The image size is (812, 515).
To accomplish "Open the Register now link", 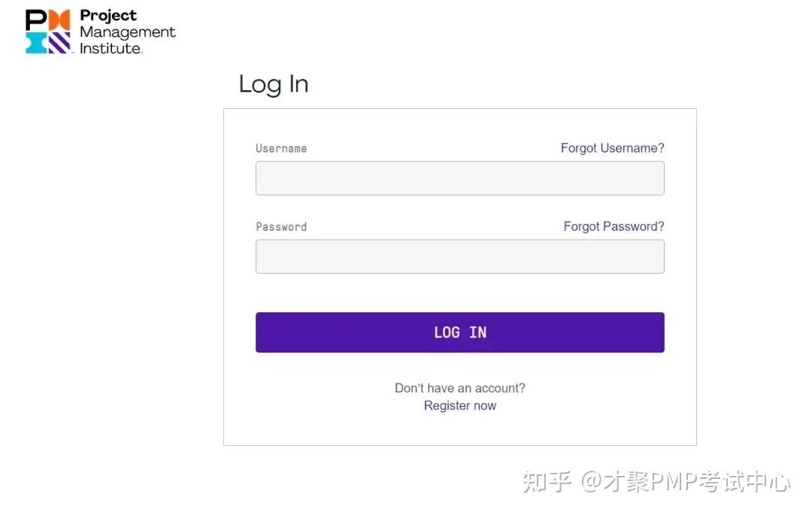I will (459, 405).
